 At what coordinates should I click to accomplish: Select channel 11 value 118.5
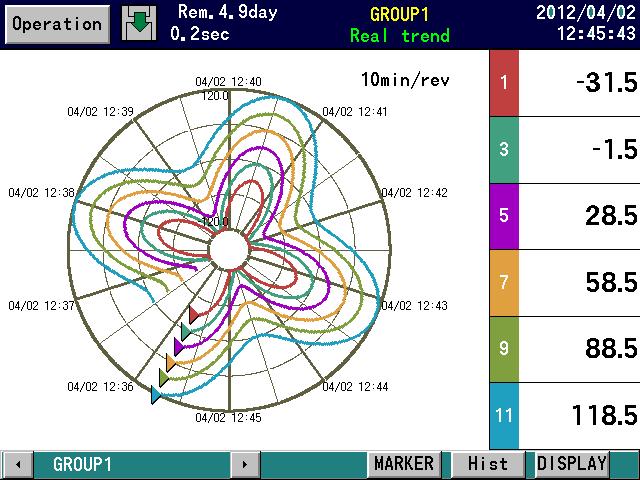(x=604, y=416)
